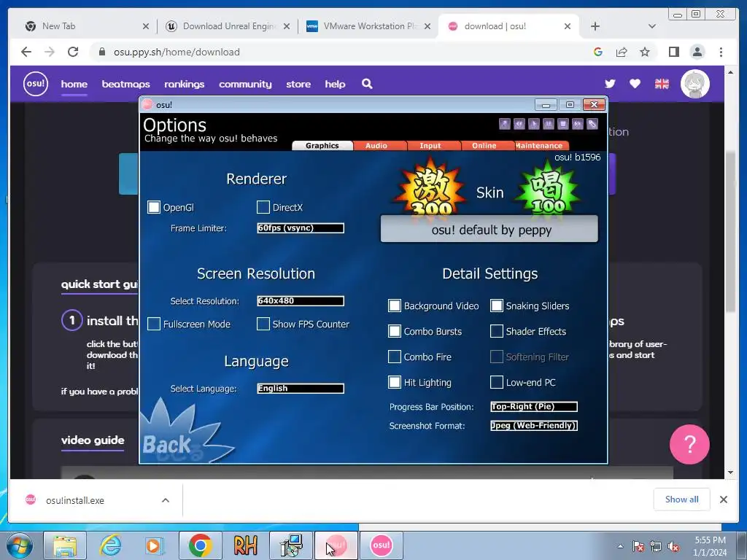The image size is (747, 560).
Task: Click the previous track jukebox button
Action: [x=519, y=124]
